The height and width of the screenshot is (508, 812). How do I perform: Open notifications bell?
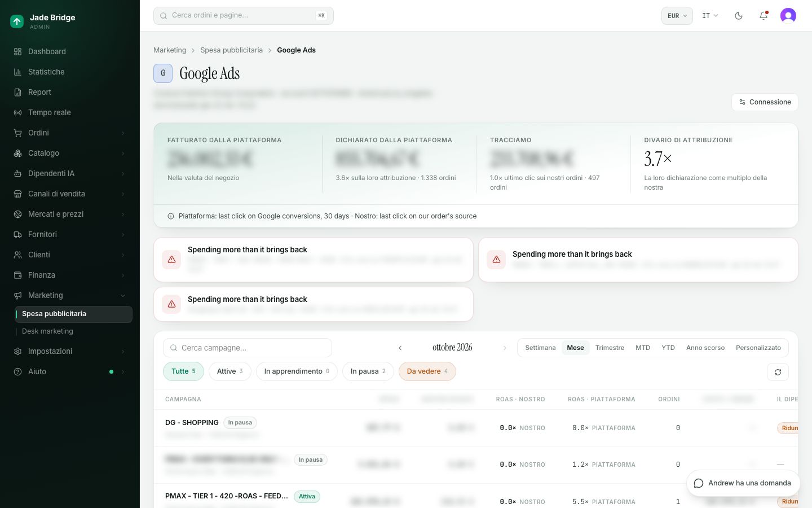[x=764, y=16]
